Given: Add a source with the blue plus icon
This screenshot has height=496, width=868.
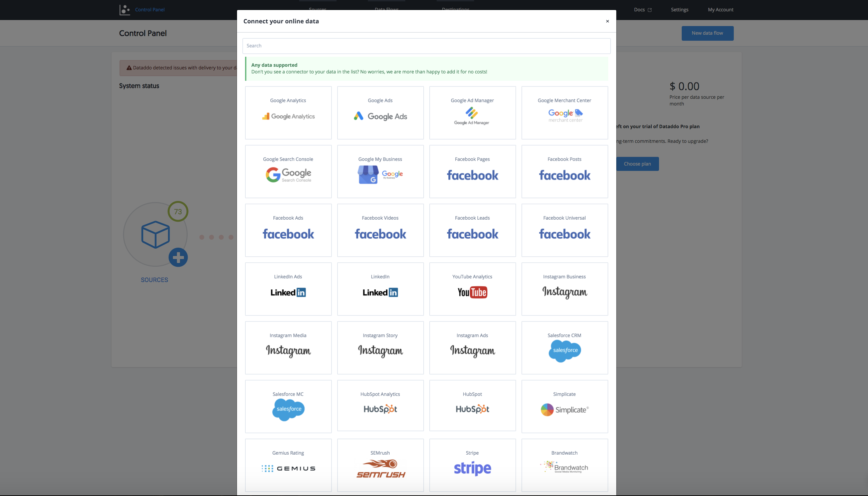Looking at the screenshot, I should 178,257.
